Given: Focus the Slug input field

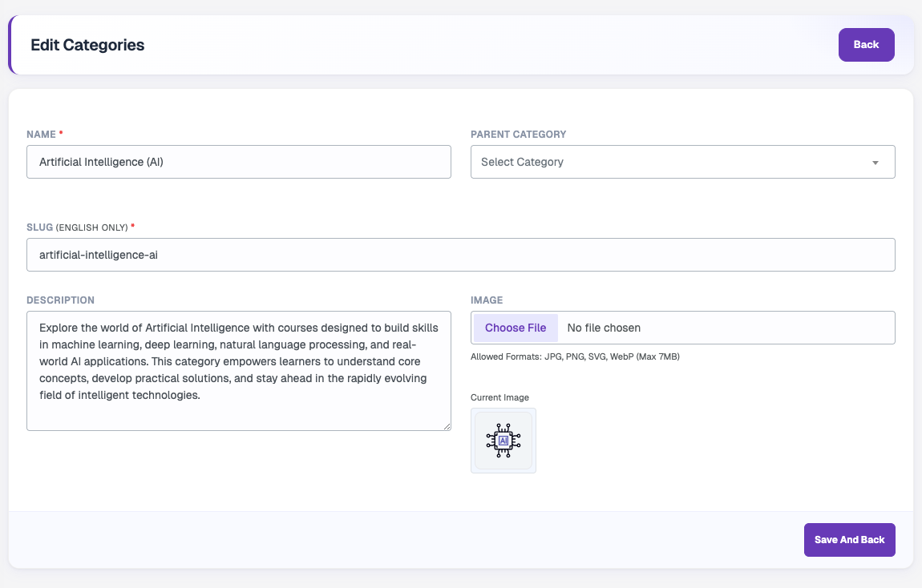Looking at the screenshot, I should [x=460, y=255].
